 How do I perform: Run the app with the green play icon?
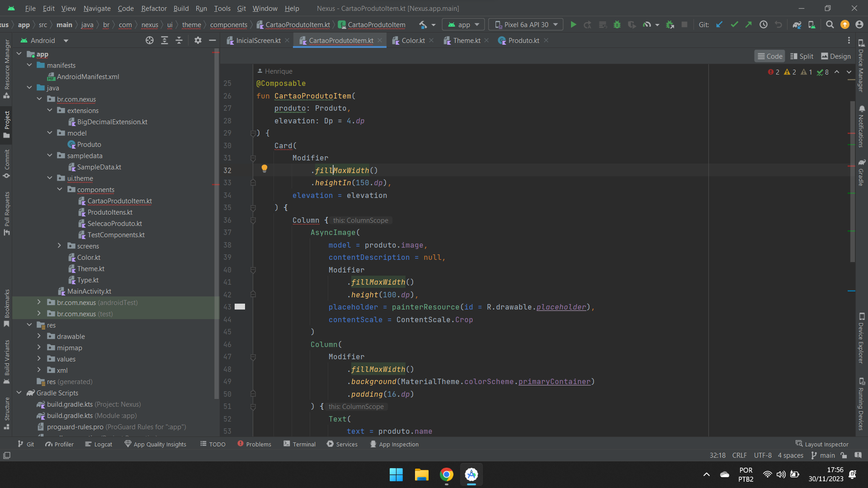[573, 25]
